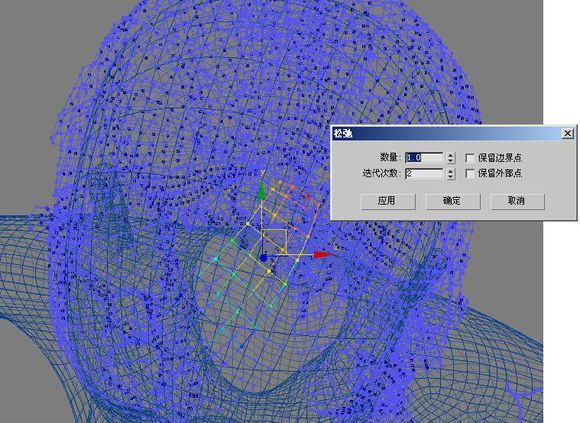Click the blue Z-axis gizmo point

[x=263, y=258]
